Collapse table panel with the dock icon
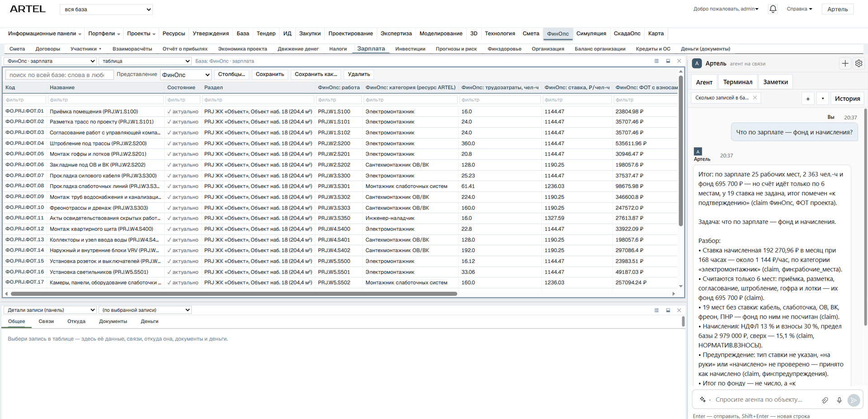Image resolution: width=868 pixels, height=419 pixels. 668,61
